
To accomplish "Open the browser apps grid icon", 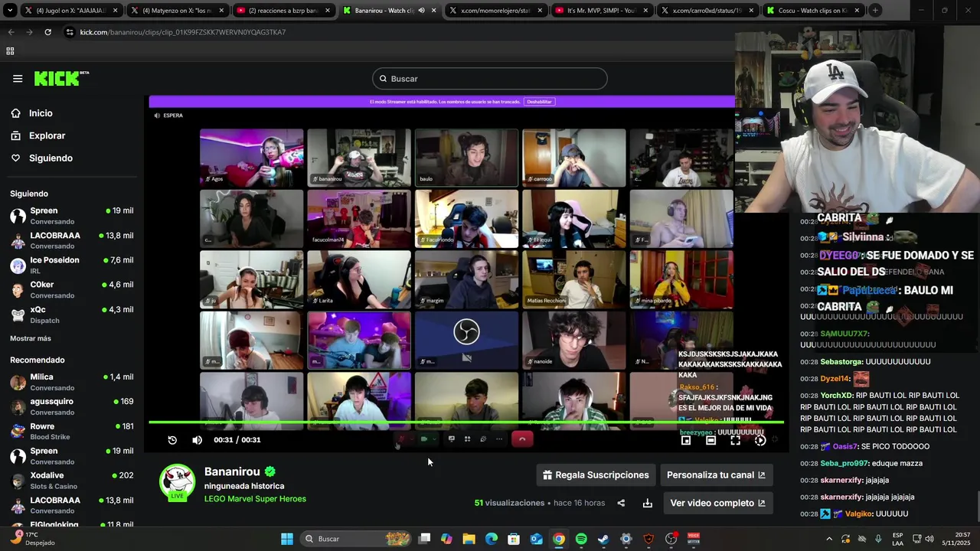I will 10,51.
